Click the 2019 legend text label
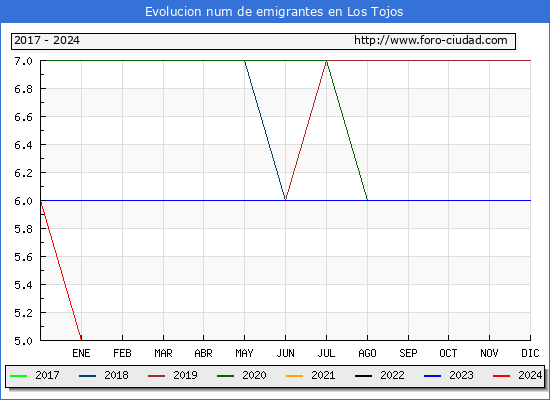The height and width of the screenshot is (400, 550). click(185, 375)
